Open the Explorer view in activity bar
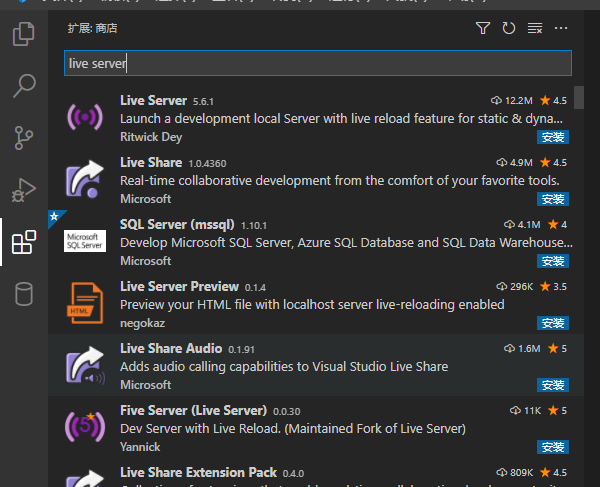The width and height of the screenshot is (600, 487). [23, 36]
